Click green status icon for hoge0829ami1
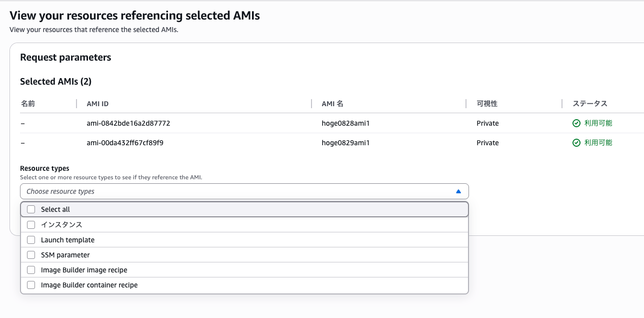Image resolution: width=644 pixels, height=318 pixels. [x=576, y=143]
